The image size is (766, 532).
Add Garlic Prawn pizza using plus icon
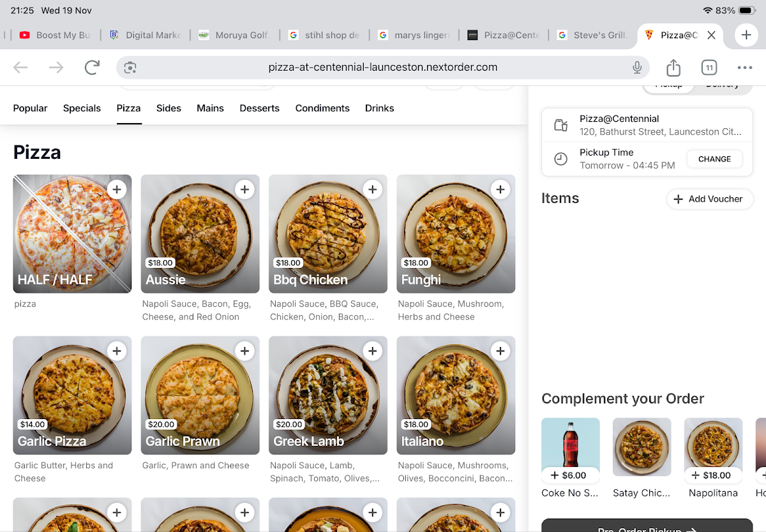coord(244,351)
